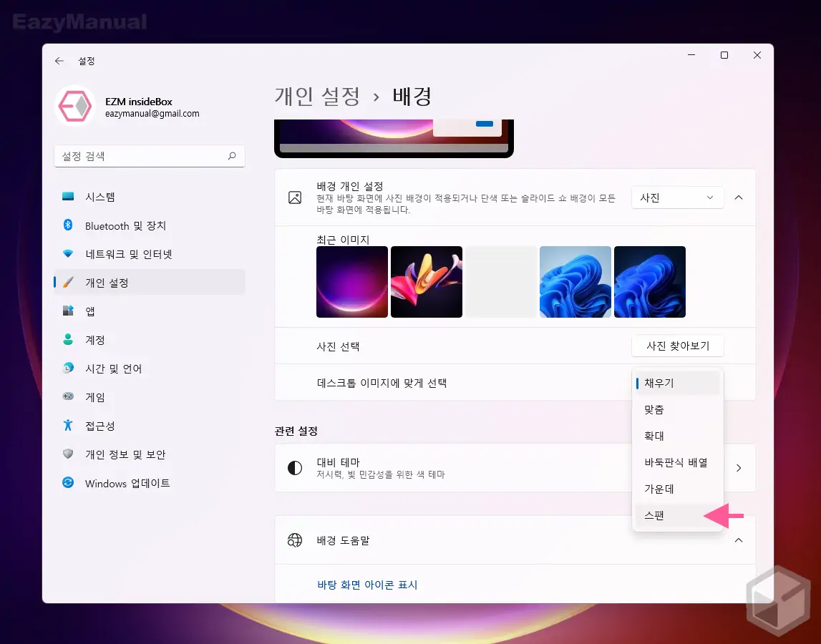Viewport: 821px width, 644px height.
Task: Select 스팬 fit option
Action: tap(654, 515)
